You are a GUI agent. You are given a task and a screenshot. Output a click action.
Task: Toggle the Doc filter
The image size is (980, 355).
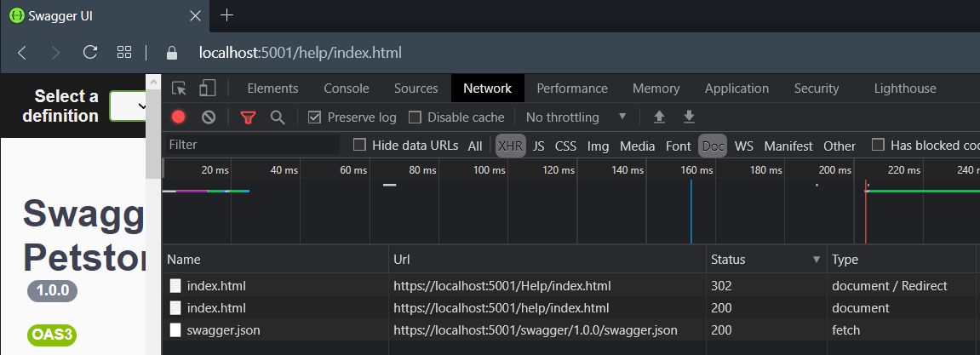coord(713,146)
